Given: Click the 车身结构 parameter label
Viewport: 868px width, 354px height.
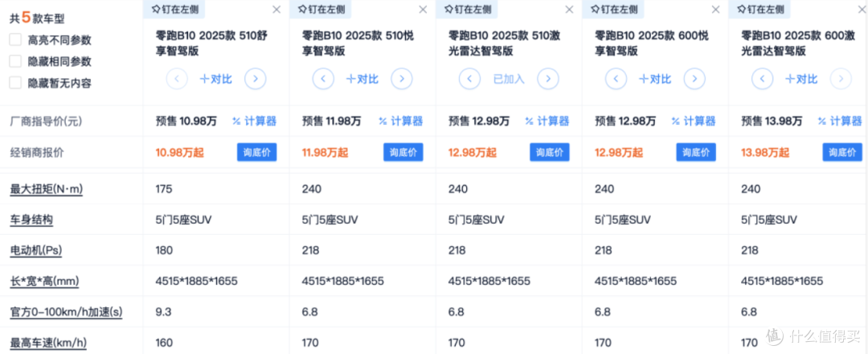Looking at the screenshot, I should [x=31, y=220].
